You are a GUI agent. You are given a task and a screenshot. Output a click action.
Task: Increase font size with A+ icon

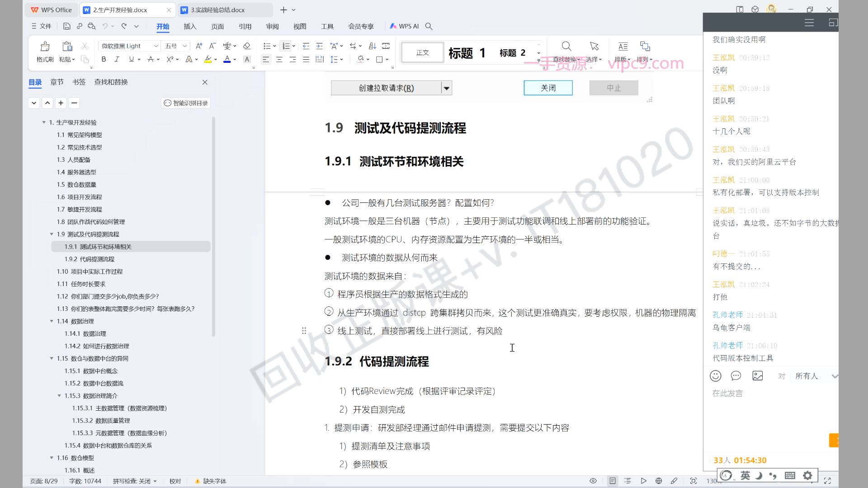tap(199, 46)
